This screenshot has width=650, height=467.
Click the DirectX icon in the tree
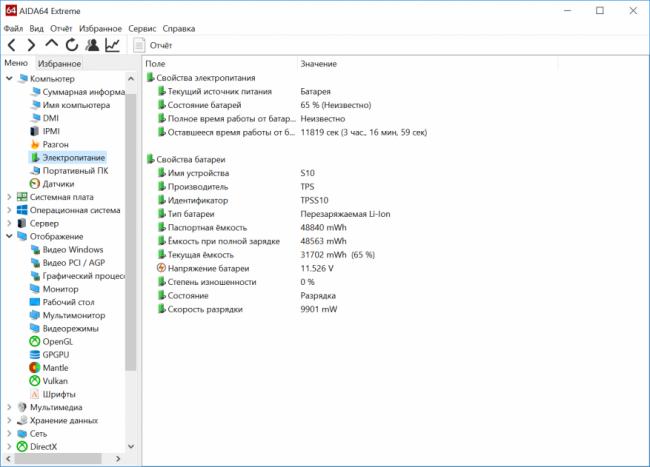pyautogui.click(x=22, y=447)
